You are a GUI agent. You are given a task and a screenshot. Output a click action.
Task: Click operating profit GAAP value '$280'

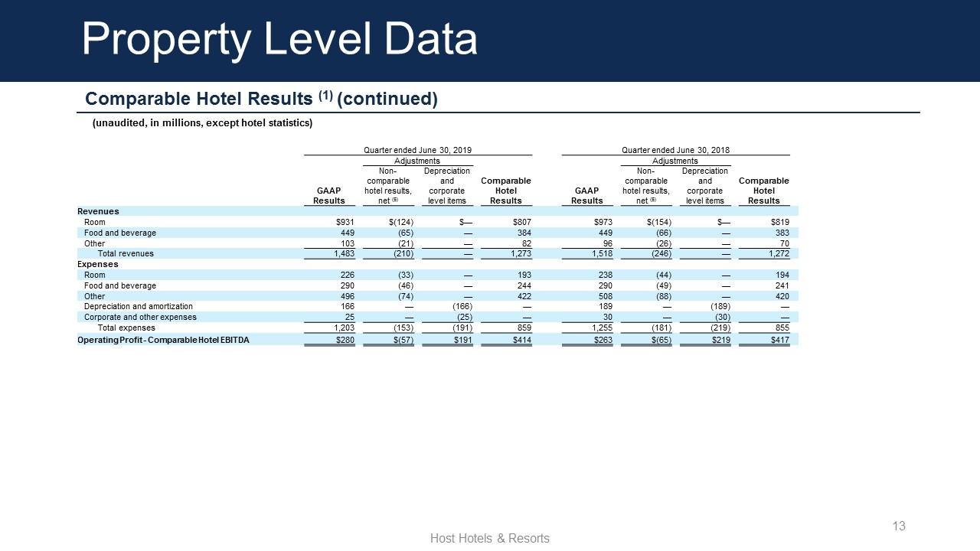pos(344,340)
